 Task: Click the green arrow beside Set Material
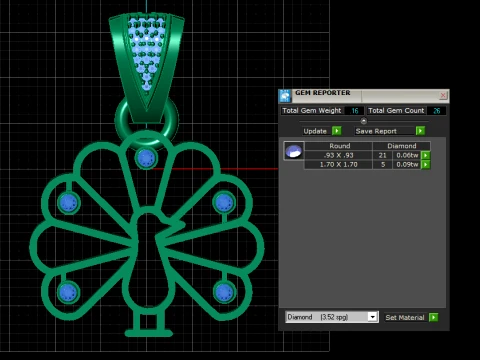tap(433, 317)
